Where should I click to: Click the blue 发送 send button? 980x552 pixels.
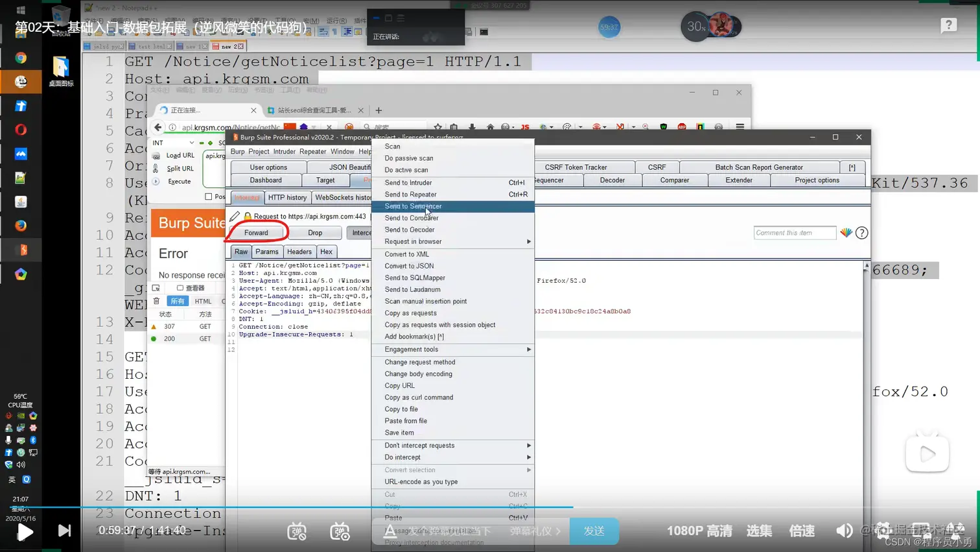coord(594,531)
